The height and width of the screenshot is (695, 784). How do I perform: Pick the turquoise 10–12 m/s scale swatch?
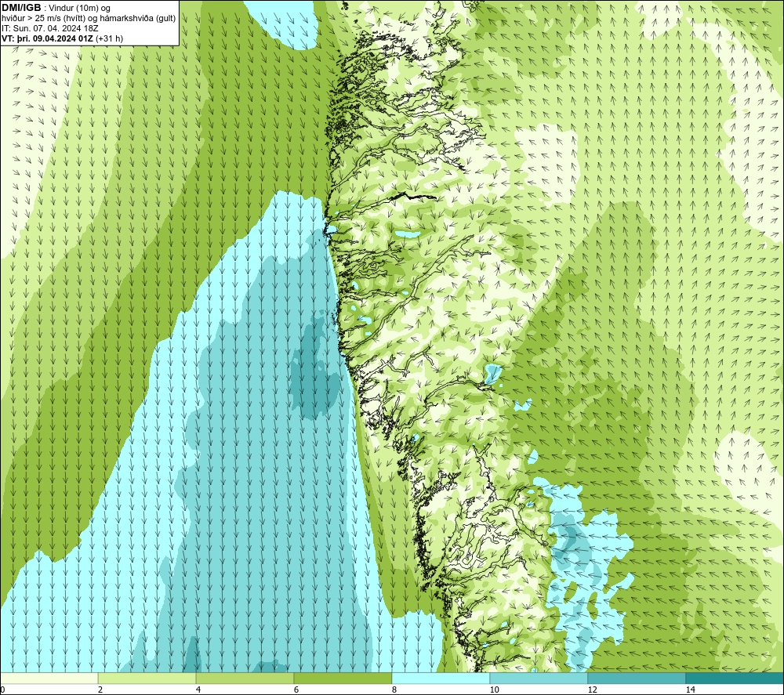[539, 679]
